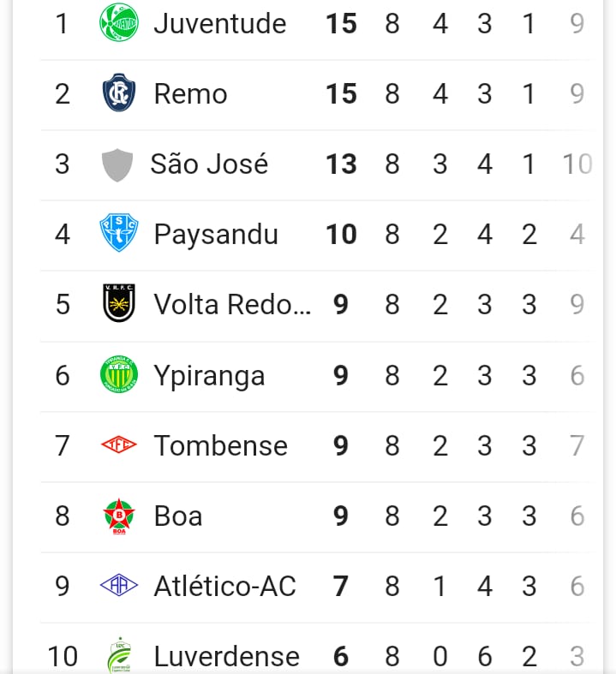Screen dimensions: 616x674
Task: Click the Juventude club crest
Action: [x=118, y=23]
